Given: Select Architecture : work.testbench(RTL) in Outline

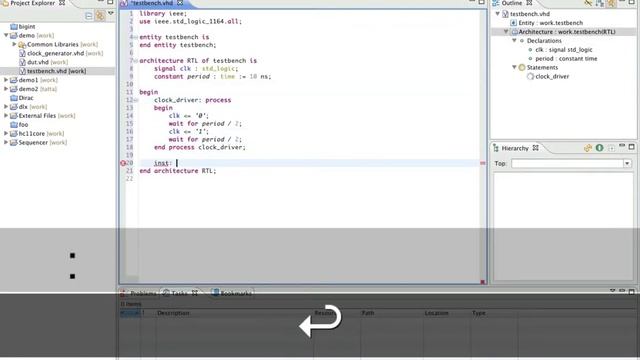Looking at the screenshot, I should coord(567,32).
